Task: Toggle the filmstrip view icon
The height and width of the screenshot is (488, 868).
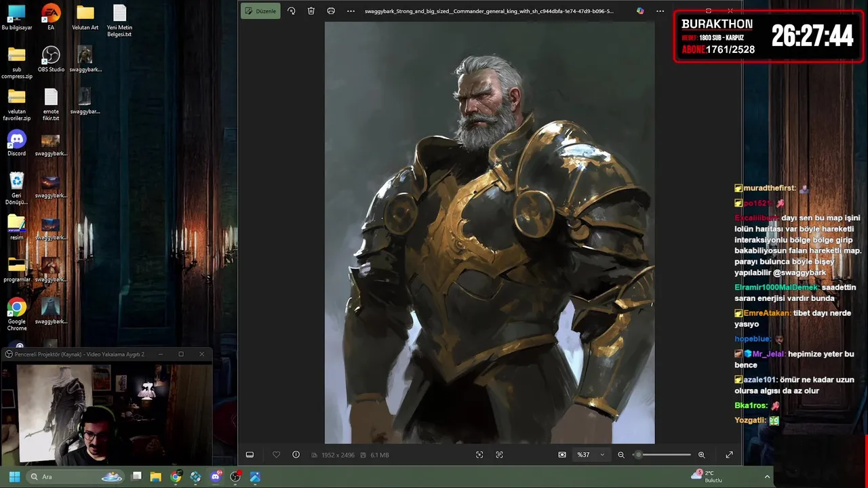Action: 250,455
